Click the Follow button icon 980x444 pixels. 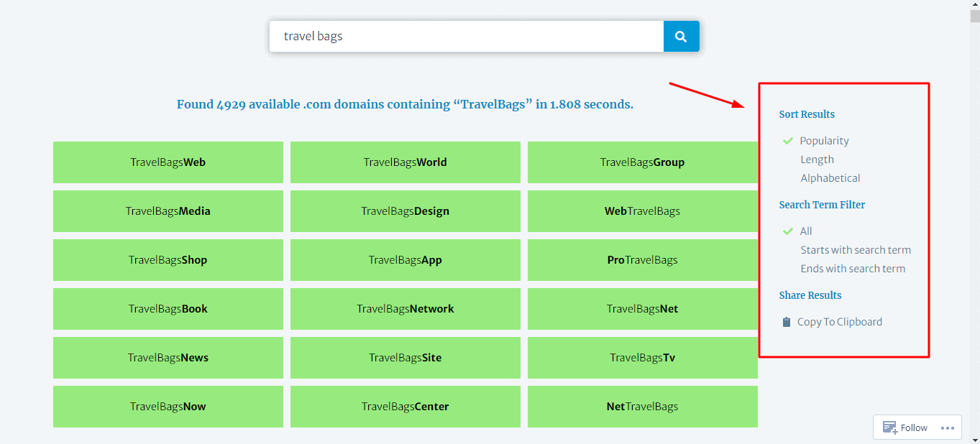[889, 427]
